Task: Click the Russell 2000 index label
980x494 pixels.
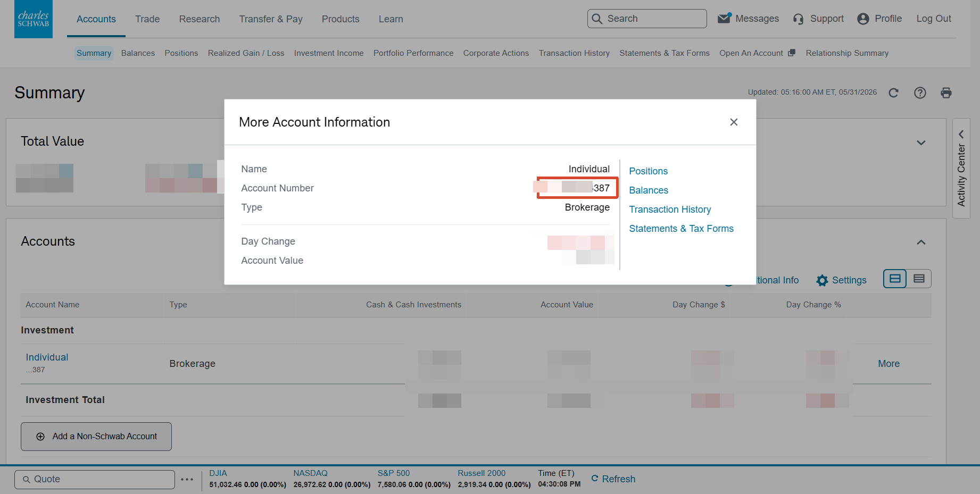Action: click(481, 473)
